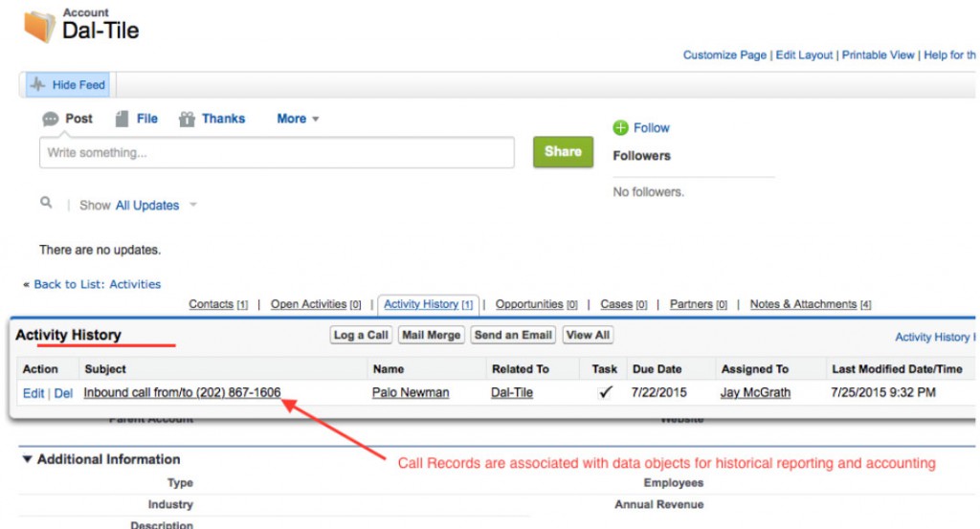This screenshot has height=529, width=980.
Task: Click the Send an Email button
Action: click(513, 335)
